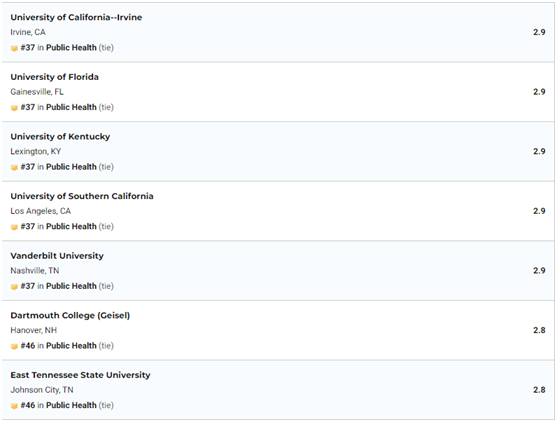The width and height of the screenshot is (557, 422).
Task: Open University of California--Irvine school page
Action: (x=76, y=17)
